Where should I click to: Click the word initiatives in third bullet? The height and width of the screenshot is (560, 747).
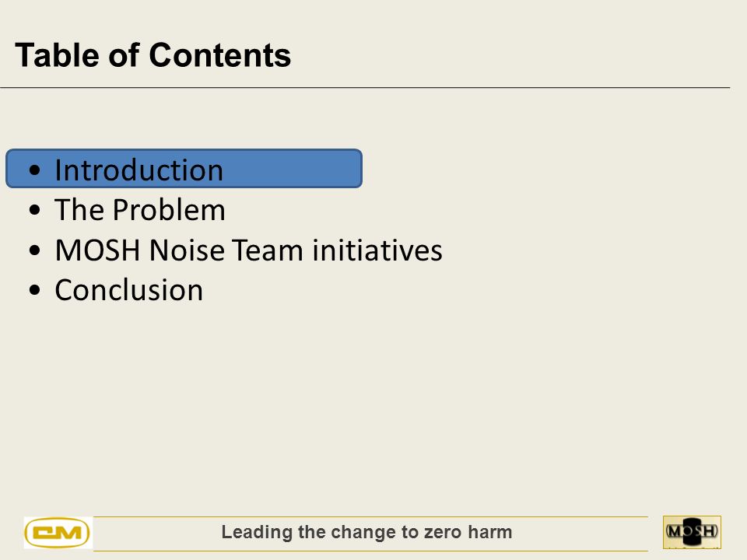(x=377, y=250)
